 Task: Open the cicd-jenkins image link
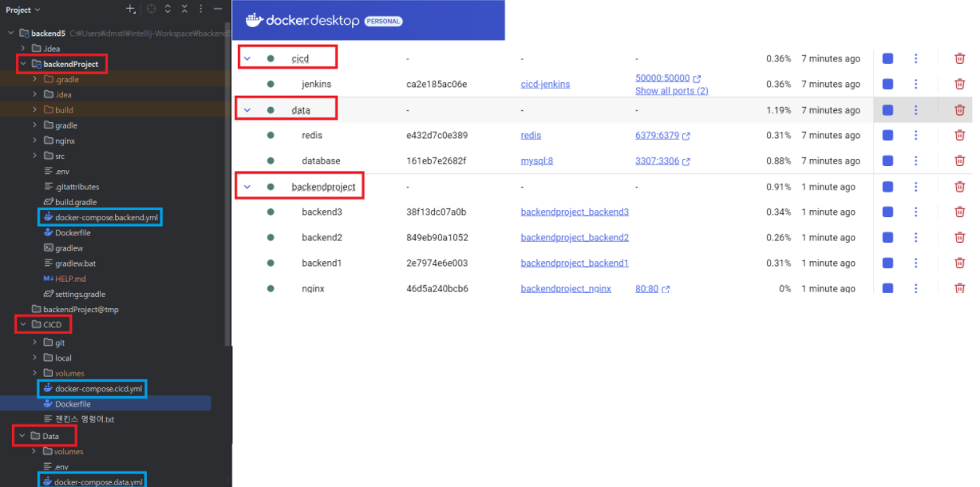pos(545,84)
